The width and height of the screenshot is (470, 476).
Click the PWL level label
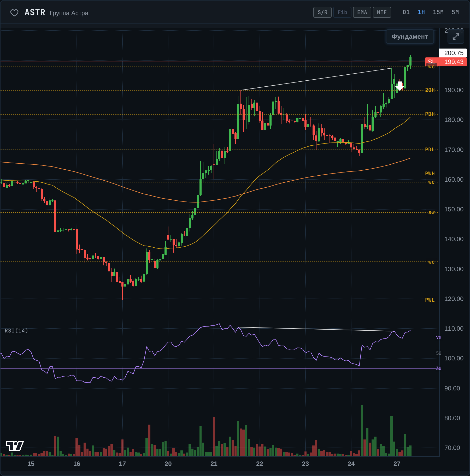click(430, 300)
